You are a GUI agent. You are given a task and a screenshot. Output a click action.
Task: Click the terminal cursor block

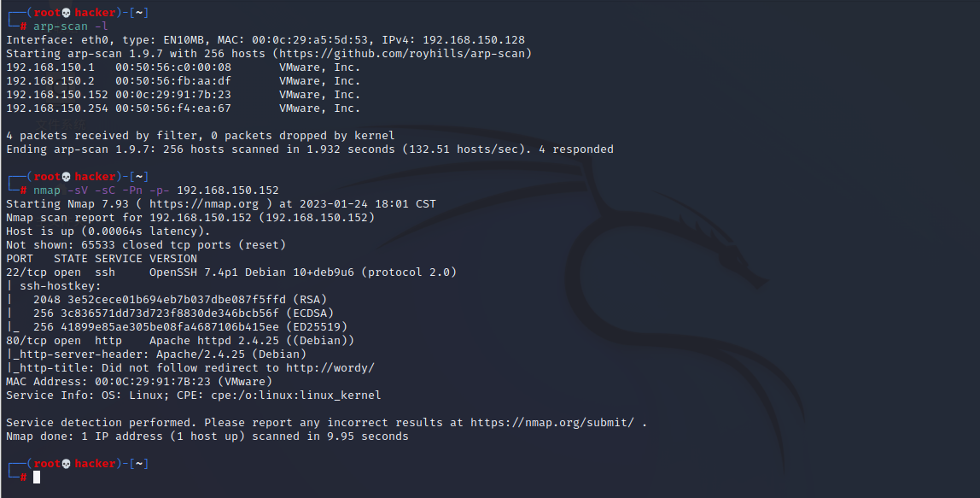tap(37, 477)
